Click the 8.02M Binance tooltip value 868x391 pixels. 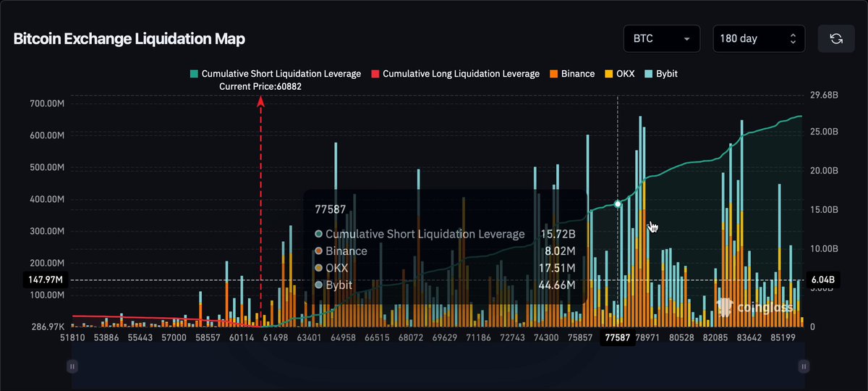click(x=560, y=251)
